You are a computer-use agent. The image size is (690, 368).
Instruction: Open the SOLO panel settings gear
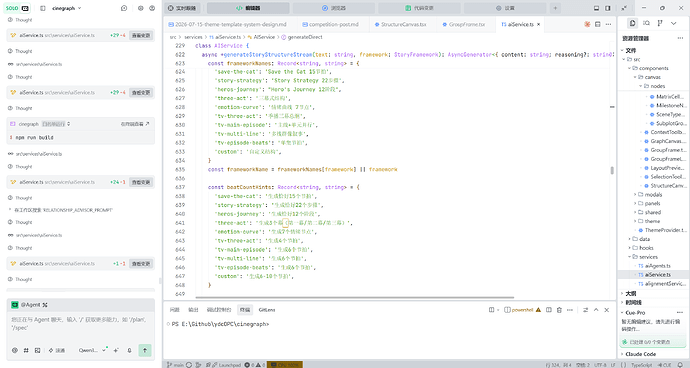click(x=140, y=8)
